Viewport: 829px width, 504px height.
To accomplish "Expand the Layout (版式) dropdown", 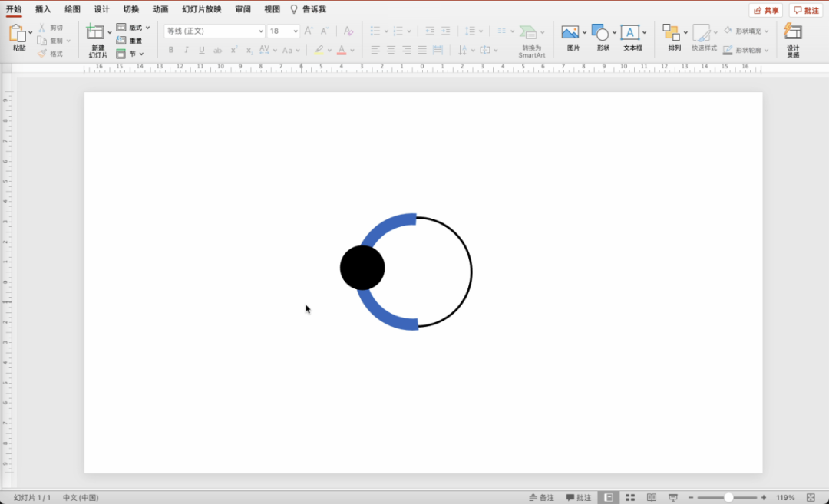I will (147, 28).
